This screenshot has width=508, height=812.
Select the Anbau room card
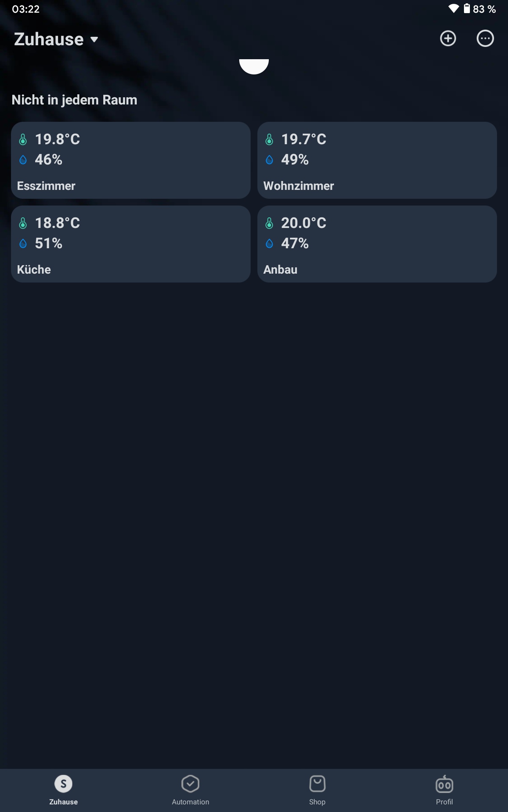coord(377,244)
